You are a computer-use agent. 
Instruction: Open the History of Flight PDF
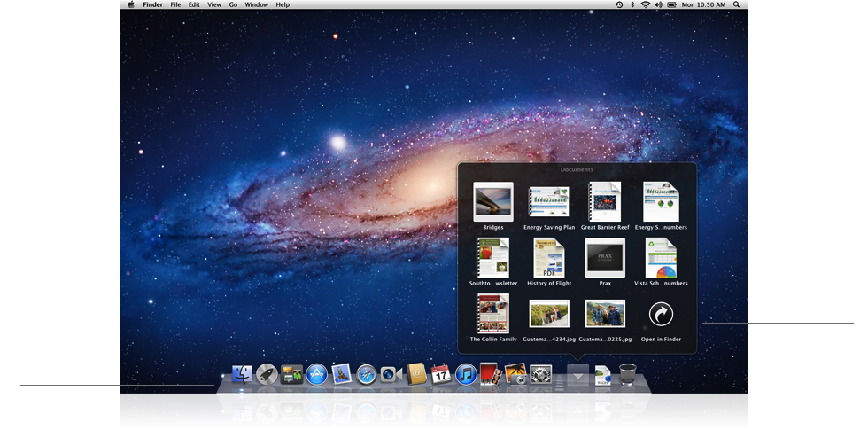point(549,258)
